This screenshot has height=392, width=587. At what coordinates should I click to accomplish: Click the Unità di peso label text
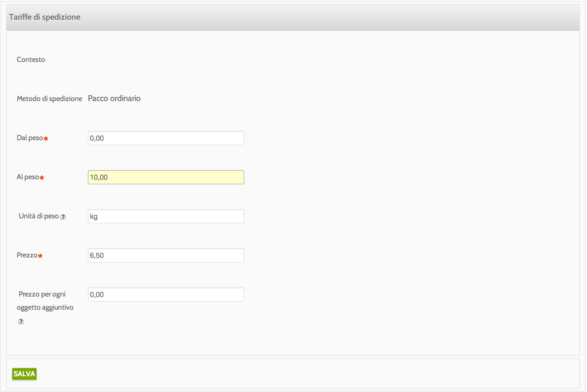click(x=39, y=216)
